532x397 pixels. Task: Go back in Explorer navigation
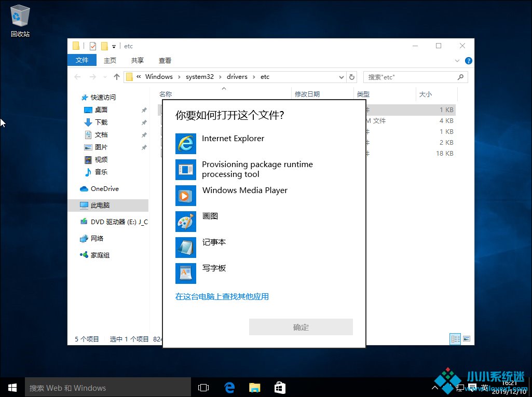pyautogui.click(x=77, y=77)
